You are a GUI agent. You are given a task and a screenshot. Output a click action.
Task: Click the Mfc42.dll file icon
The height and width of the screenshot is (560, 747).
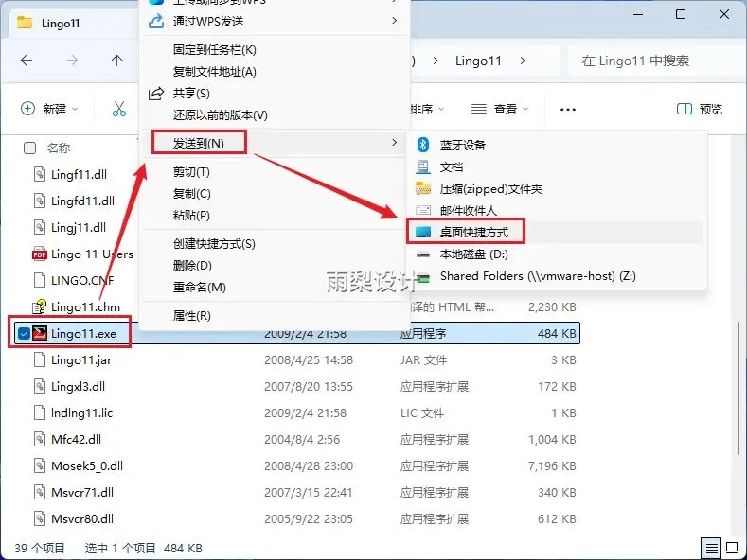point(40,439)
